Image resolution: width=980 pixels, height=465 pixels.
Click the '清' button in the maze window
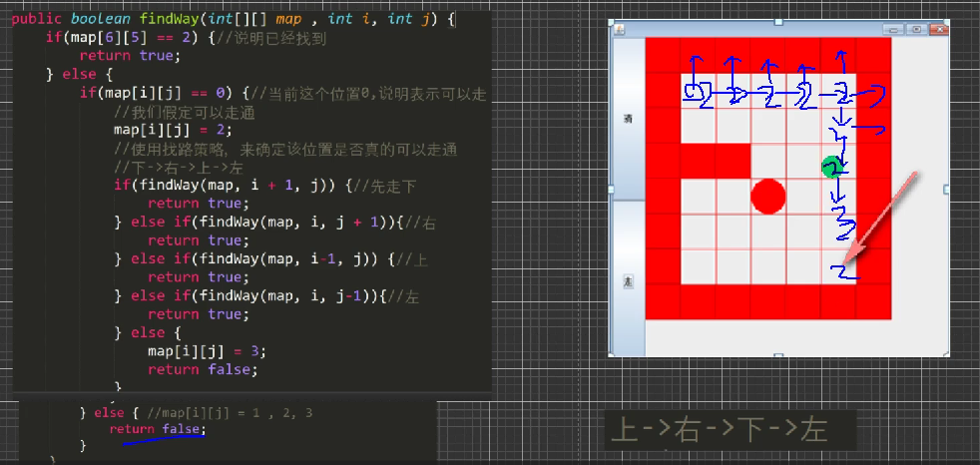pos(628,118)
